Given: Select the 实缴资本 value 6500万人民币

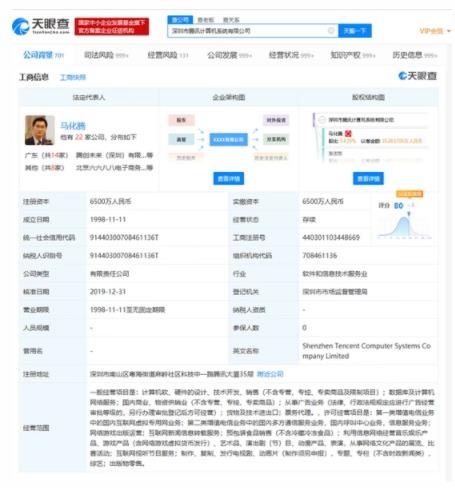Looking at the screenshot, I should coord(323,201).
